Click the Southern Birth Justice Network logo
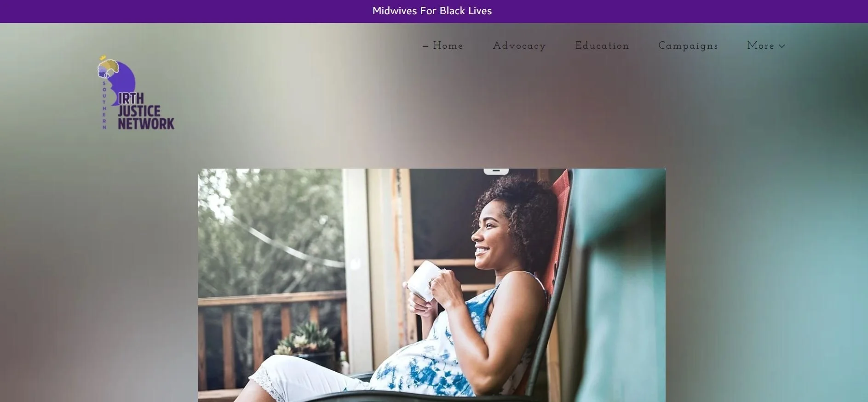The height and width of the screenshot is (402, 868). pos(136,92)
